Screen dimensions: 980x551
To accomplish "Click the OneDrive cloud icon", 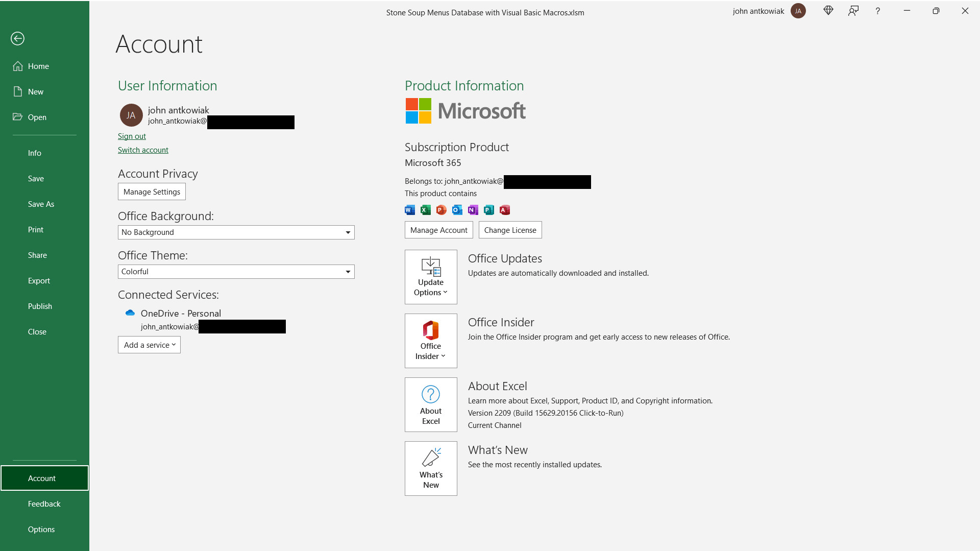I will 130,313.
